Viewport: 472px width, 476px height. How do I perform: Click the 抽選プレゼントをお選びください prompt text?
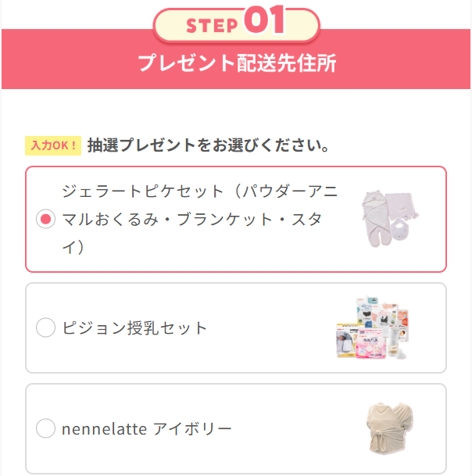click(207, 145)
